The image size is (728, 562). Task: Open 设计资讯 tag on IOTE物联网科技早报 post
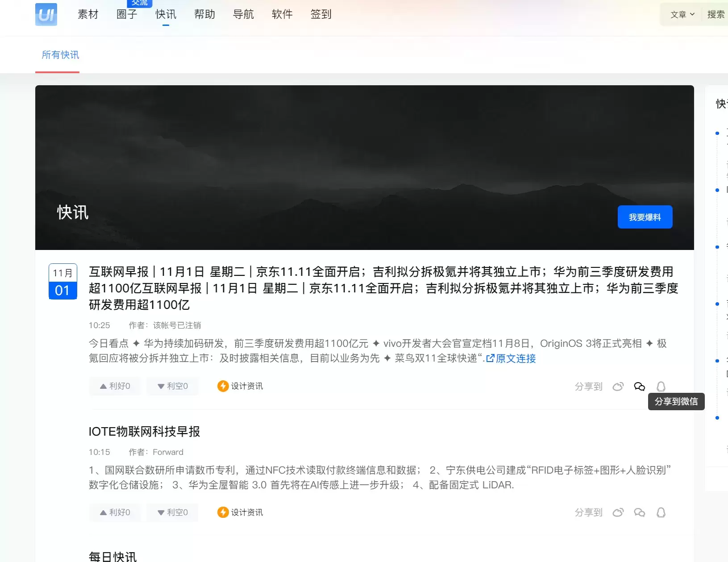[x=247, y=512]
